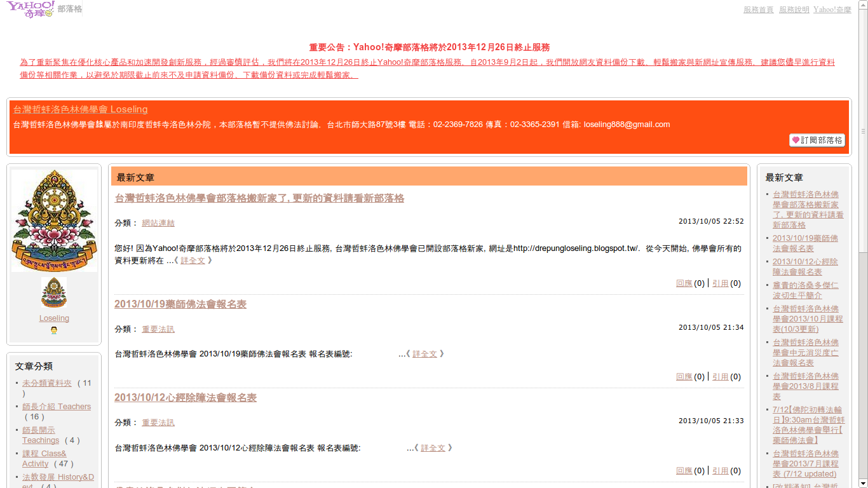Open 詳全文 of the 10/12心經除障 post
The height and width of the screenshot is (488, 868).
(433, 448)
